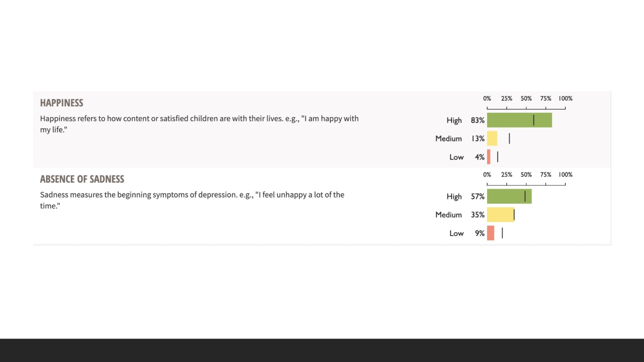Select the green High bar for Happiness
The image size is (644, 362).
[519, 120]
